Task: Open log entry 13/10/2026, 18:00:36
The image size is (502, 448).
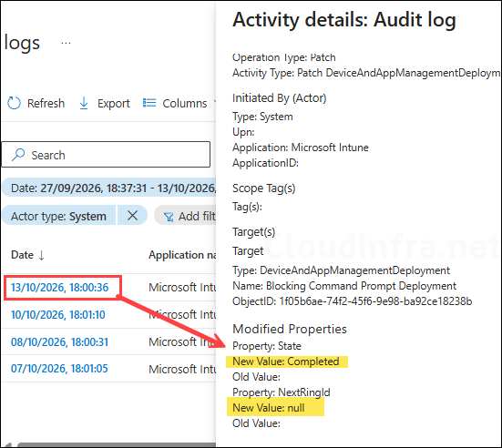Action: (x=60, y=288)
